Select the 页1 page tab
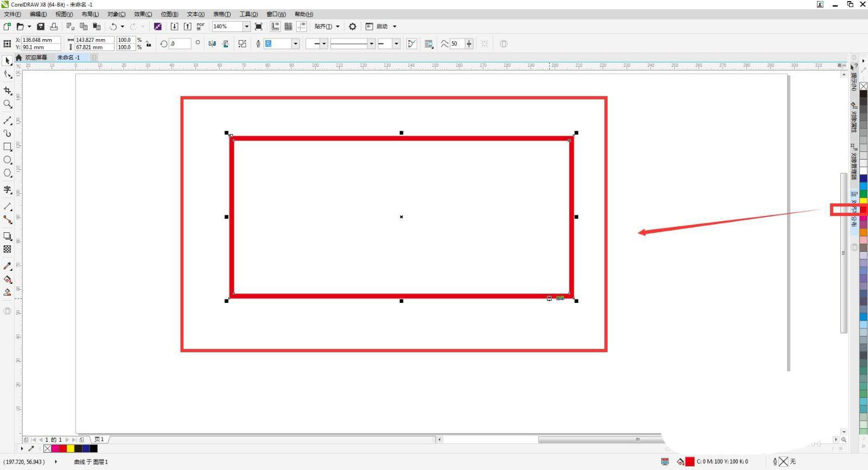Image resolution: width=868 pixels, height=470 pixels. (99, 440)
